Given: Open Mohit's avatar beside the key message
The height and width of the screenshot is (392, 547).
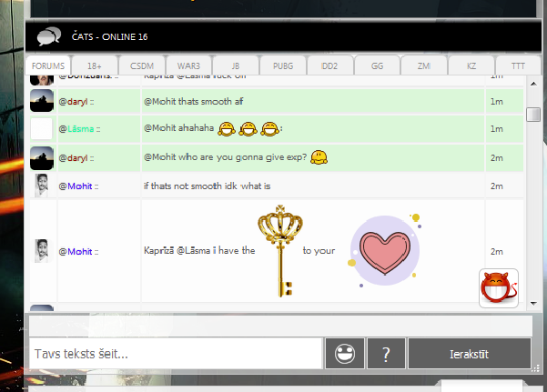Looking at the screenshot, I should [x=42, y=251].
